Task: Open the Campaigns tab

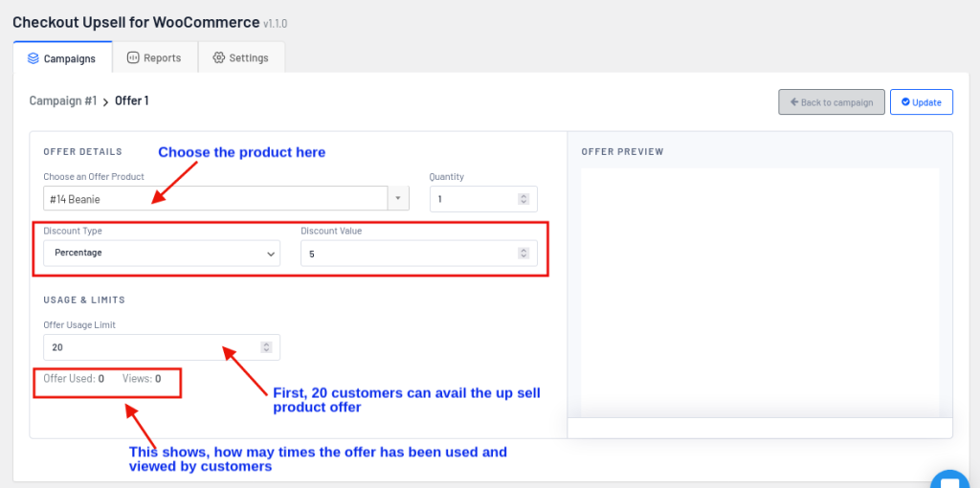Action: click(x=62, y=58)
